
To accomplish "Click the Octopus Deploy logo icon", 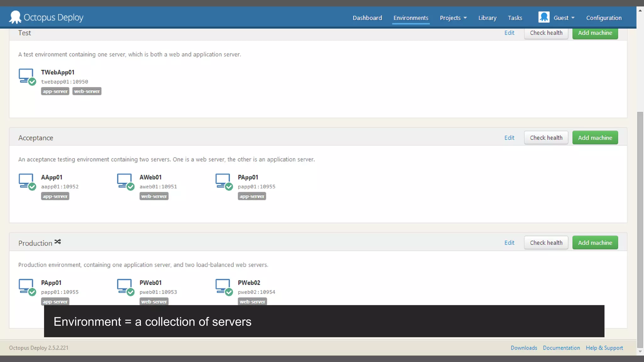I will (x=15, y=17).
